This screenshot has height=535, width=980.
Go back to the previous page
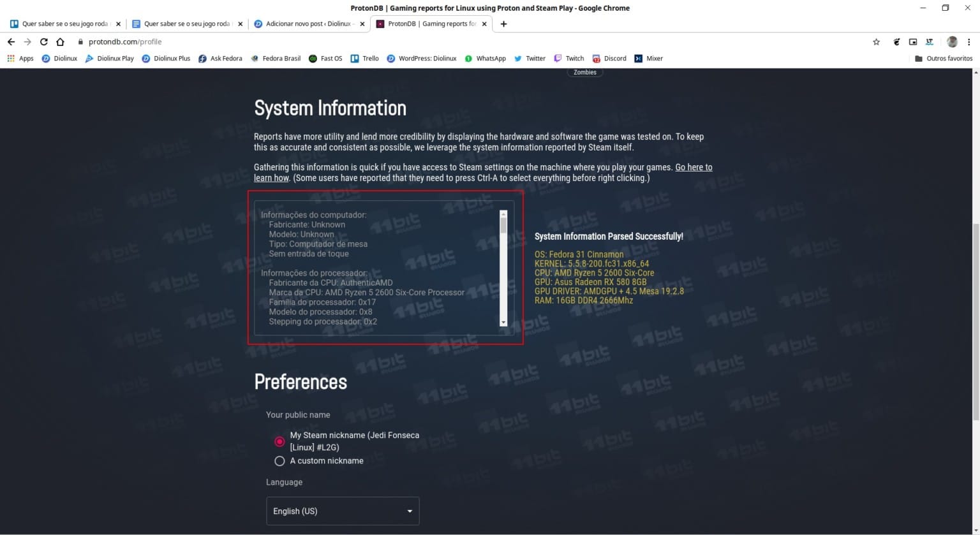(x=11, y=41)
